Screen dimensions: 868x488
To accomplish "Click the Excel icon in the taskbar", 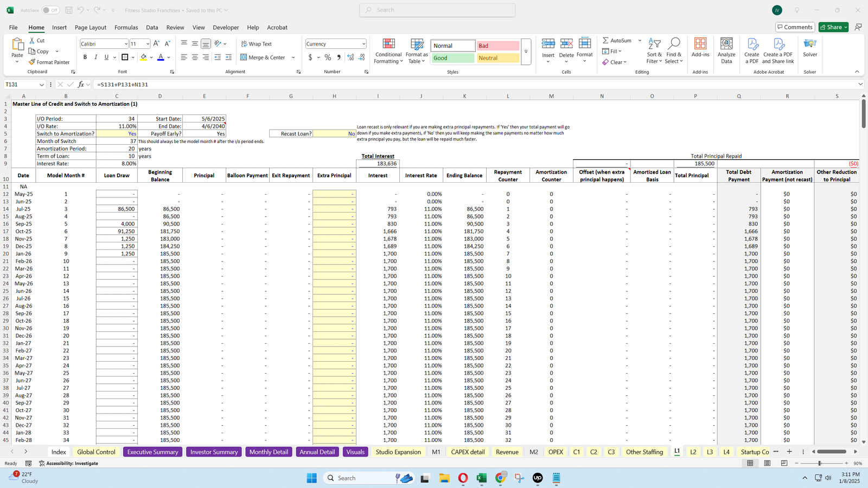I will point(481,478).
